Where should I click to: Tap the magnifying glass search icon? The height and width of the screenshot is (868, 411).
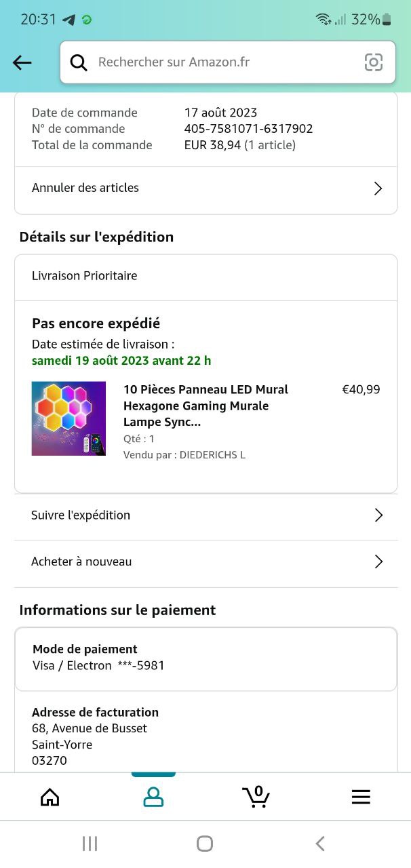[79, 63]
